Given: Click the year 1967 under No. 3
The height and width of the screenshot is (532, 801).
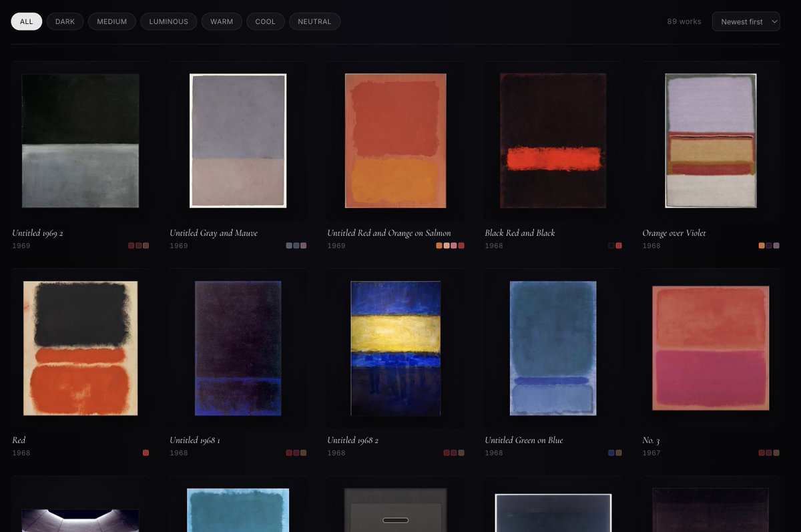Looking at the screenshot, I should click(x=651, y=453).
